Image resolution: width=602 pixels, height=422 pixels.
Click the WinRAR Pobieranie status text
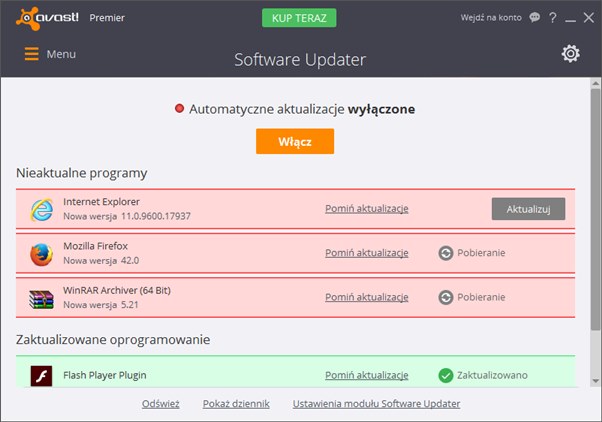point(481,297)
